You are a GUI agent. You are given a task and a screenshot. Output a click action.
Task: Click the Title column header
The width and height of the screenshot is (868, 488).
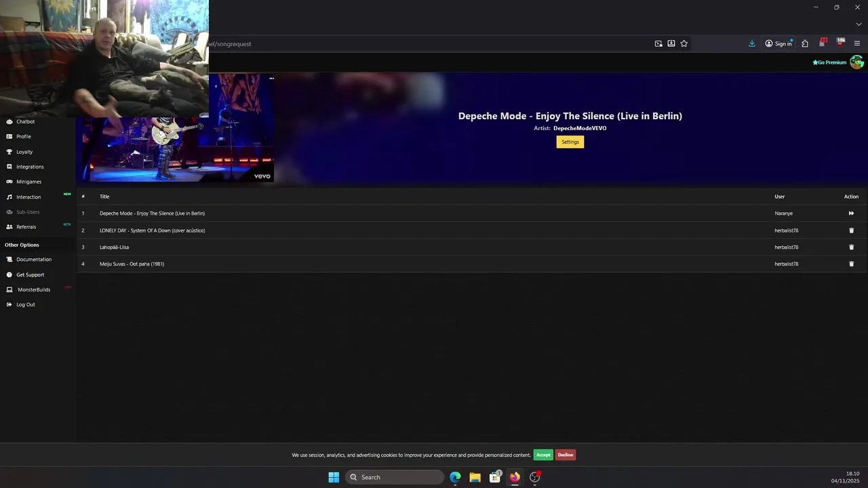tap(104, 197)
